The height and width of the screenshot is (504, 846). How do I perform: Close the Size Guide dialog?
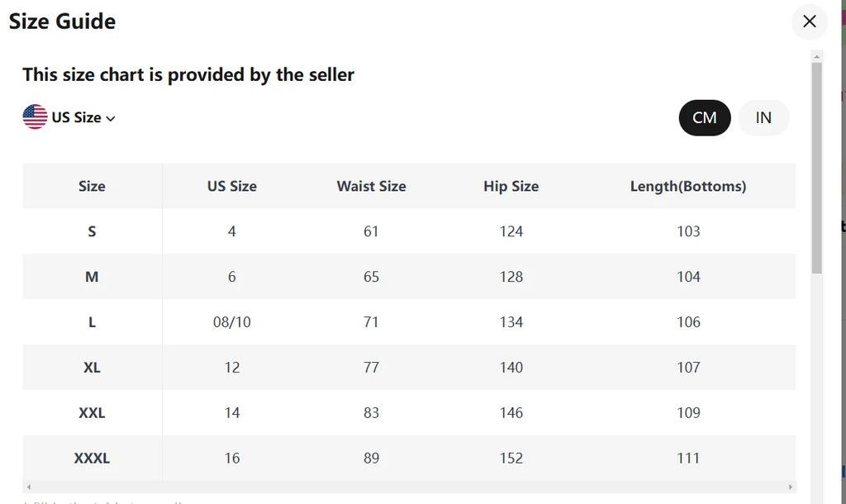pos(809,21)
